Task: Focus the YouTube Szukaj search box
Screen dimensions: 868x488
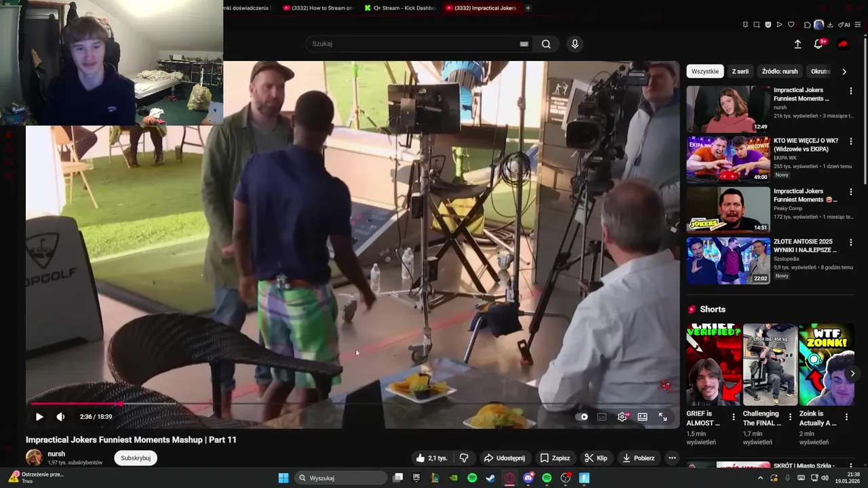Action: click(414, 44)
